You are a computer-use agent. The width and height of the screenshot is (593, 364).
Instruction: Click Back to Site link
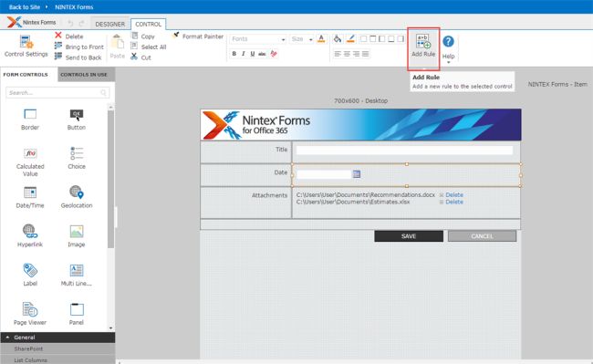pyautogui.click(x=25, y=6)
